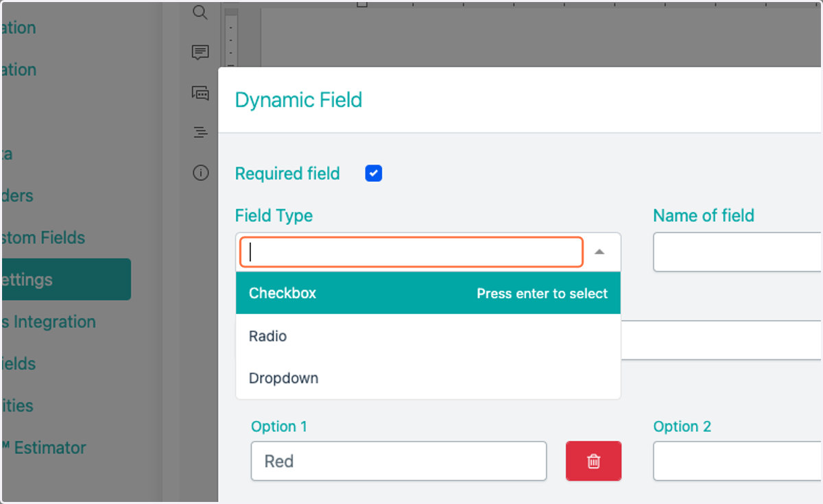Open the highlighted Settings sidebar item

65,279
